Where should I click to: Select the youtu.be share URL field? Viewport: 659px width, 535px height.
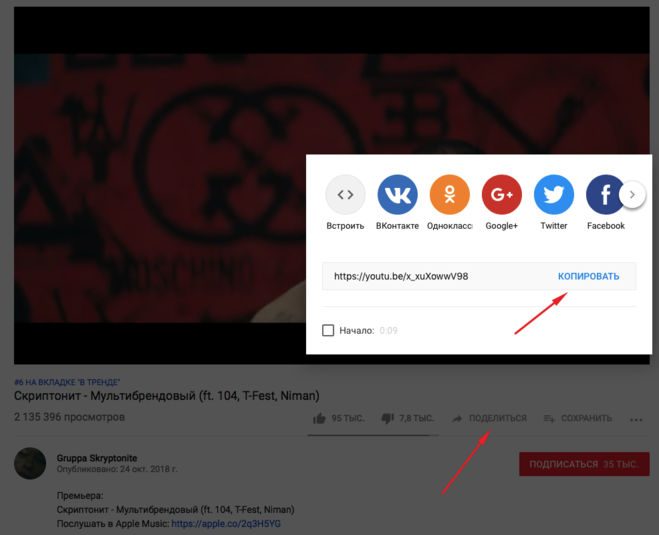(430, 276)
